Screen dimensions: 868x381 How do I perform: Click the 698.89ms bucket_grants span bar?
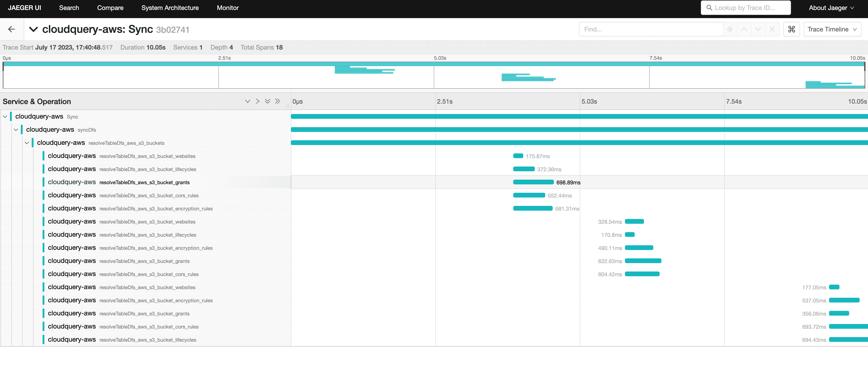pos(533,182)
